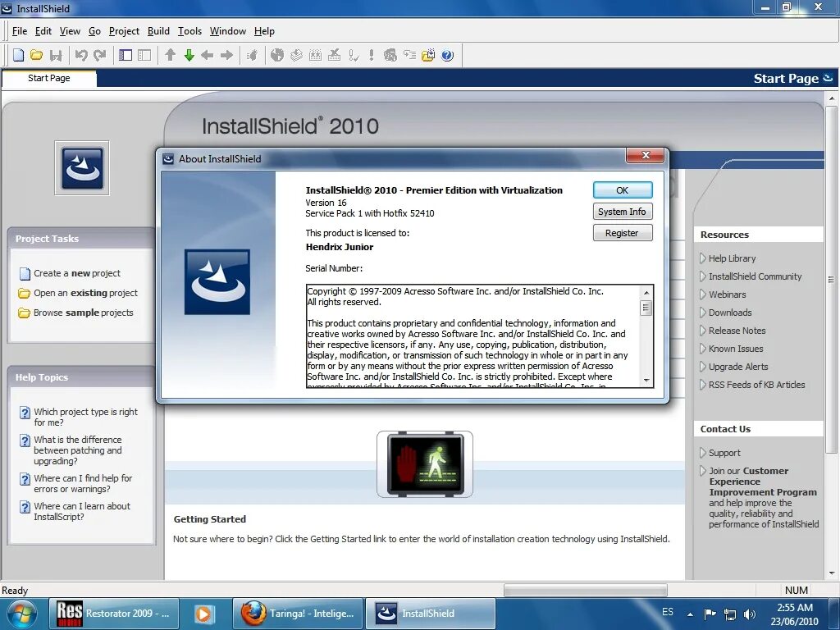
Task: Click the InstallShield logo tile on Start Page
Action: pos(82,168)
